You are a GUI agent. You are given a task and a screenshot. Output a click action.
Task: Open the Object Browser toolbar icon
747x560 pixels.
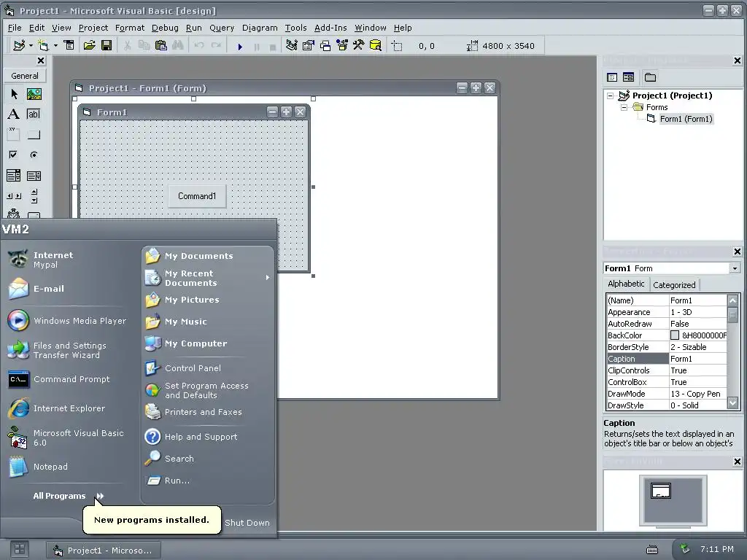pos(342,46)
